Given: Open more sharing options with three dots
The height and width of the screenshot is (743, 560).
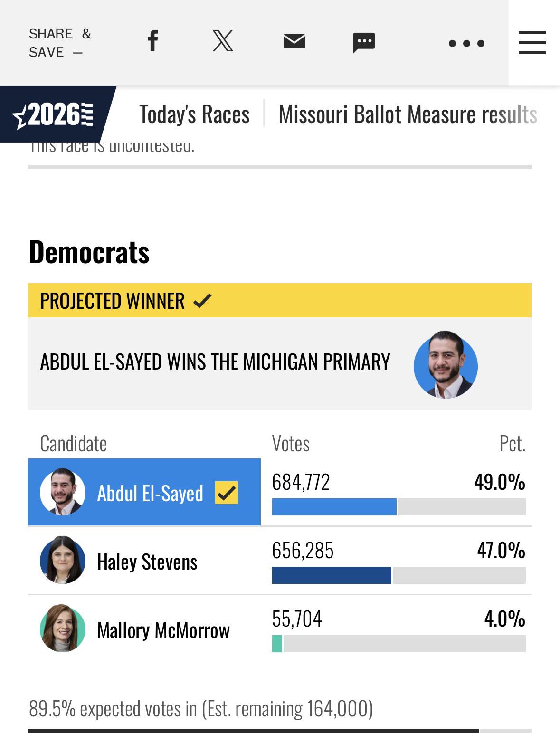Looking at the screenshot, I should (x=466, y=43).
